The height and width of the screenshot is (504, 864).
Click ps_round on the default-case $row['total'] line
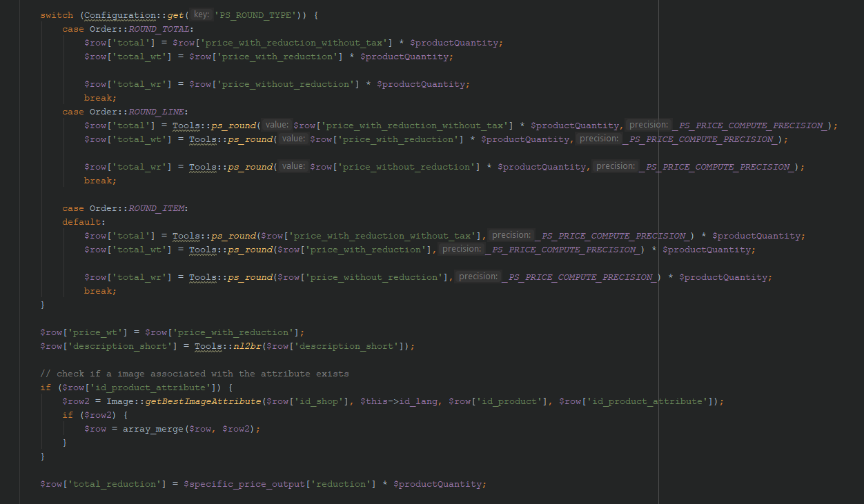[x=233, y=236]
